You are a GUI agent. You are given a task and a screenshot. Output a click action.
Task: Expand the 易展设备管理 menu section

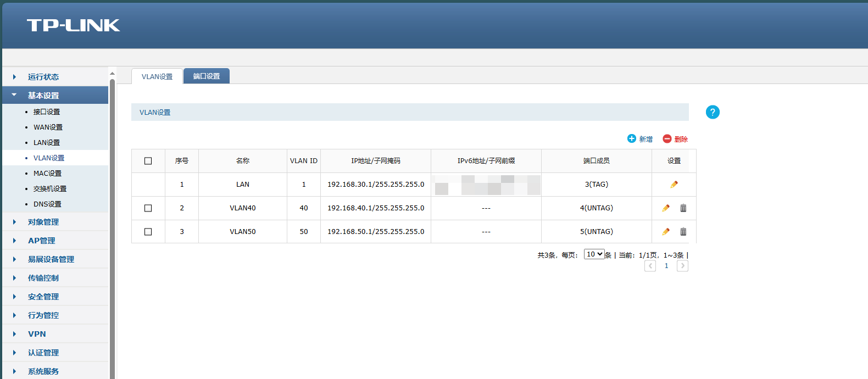pos(55,259)
